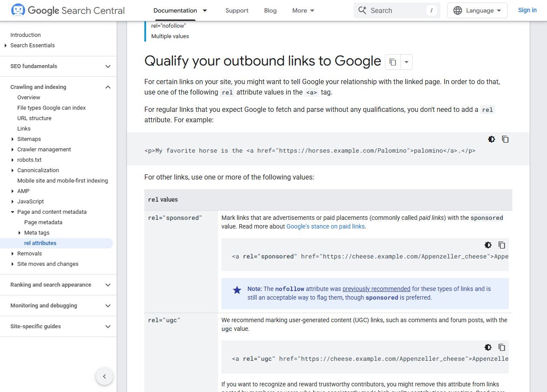The height and width of the screenshot is (392, 547).
Task: Open Links in the sidebar
Action: click(24, 129)
